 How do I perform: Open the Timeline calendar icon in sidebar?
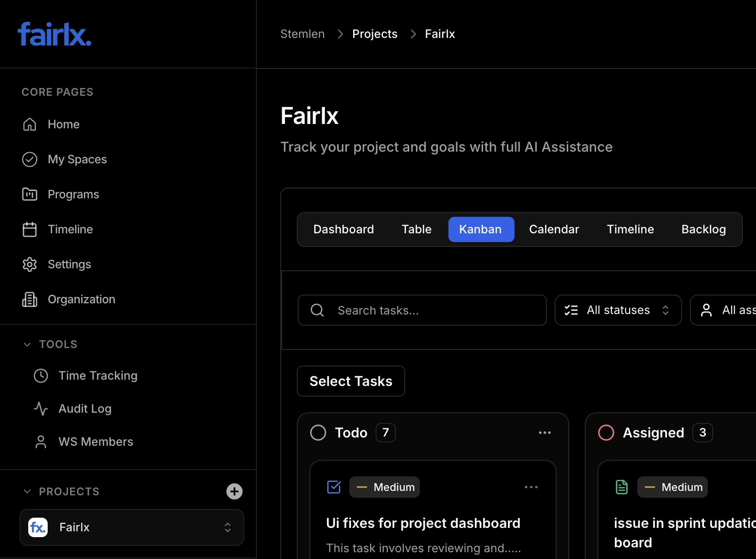pyautogui.click(x=30, y=229)
